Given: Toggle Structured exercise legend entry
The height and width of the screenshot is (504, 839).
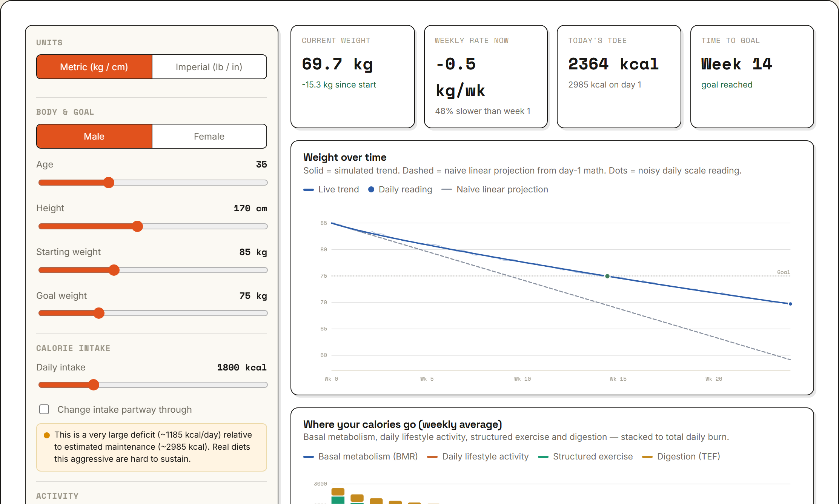Looking at the screenshot, I should [585, 456].
